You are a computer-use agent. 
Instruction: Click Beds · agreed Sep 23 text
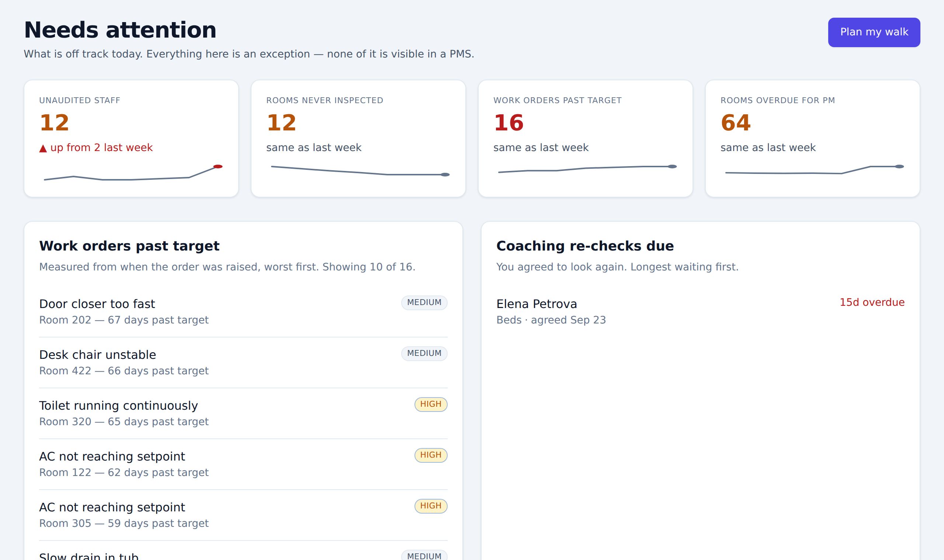tap(551, 320)
